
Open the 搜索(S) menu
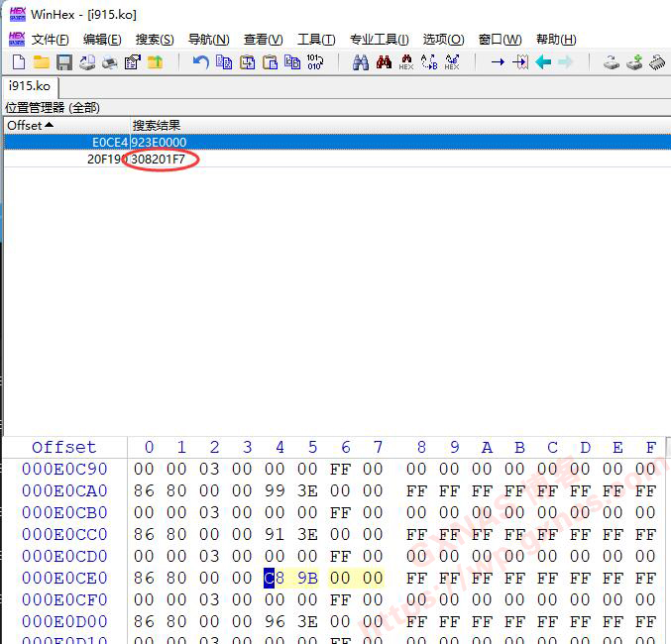(x=154, y=39)
